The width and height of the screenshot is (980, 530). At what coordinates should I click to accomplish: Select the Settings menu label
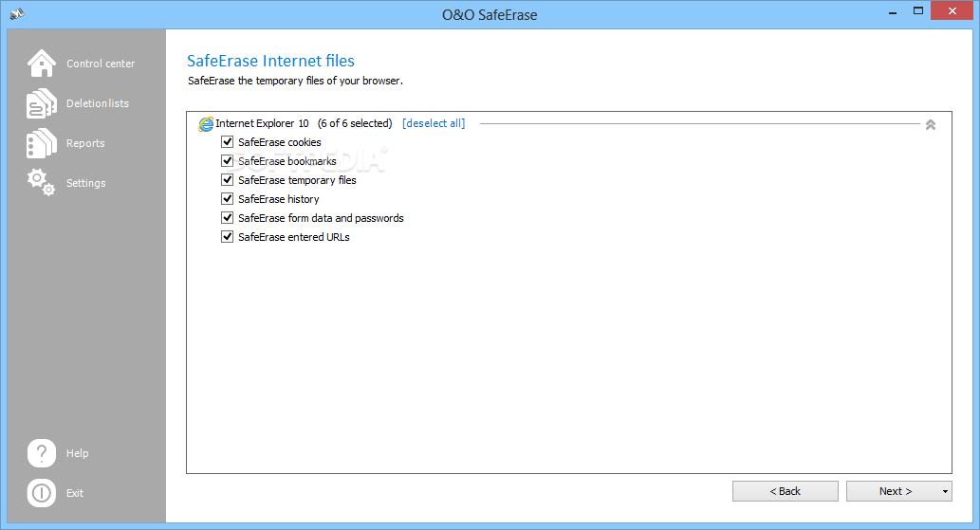point(86,183)
